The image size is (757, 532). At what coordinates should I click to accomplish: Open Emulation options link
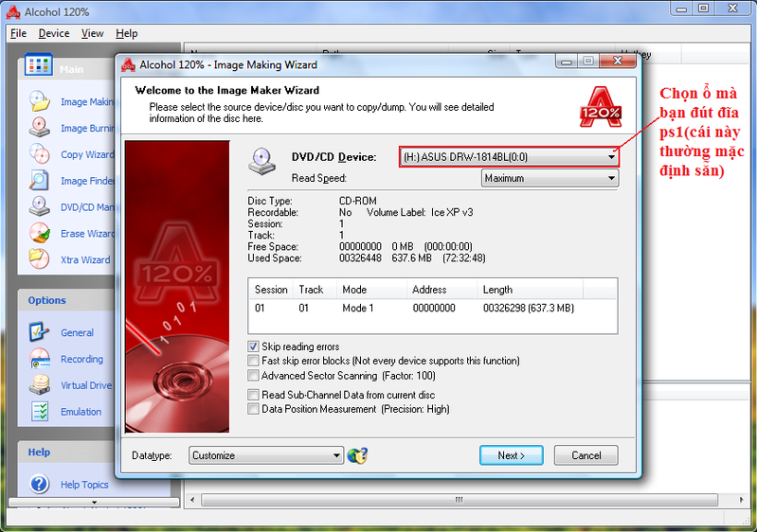click(x=81, y=412)
